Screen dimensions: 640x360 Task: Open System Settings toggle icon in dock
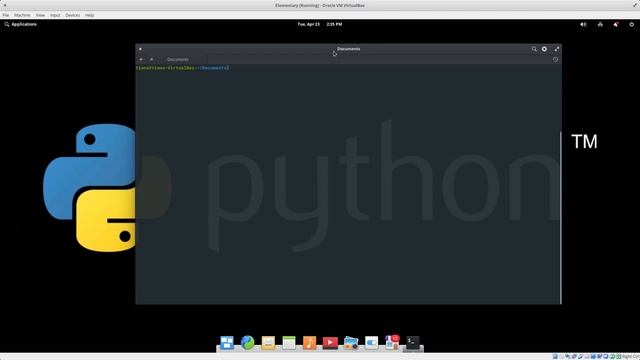tap(371, 342)
